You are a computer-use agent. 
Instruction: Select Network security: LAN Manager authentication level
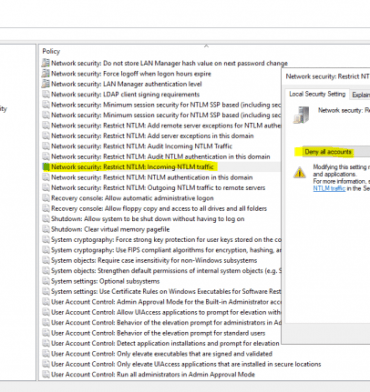pos(126,84)
